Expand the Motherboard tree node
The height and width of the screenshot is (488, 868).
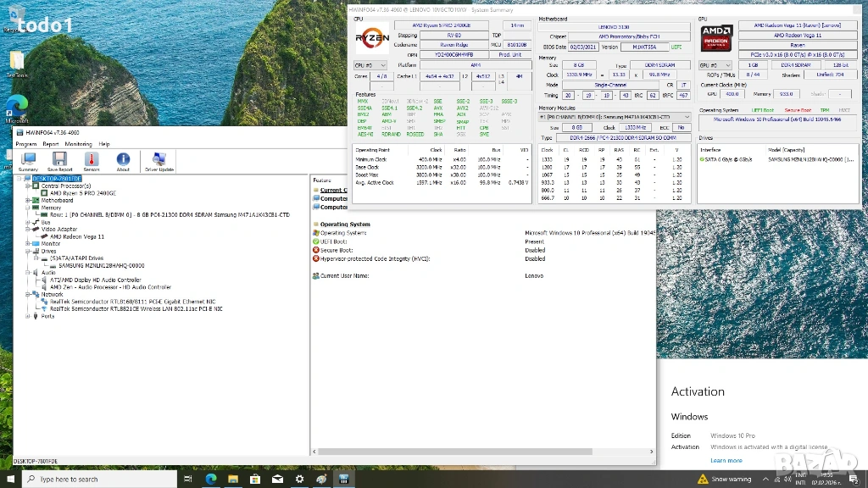coord(28,200)
